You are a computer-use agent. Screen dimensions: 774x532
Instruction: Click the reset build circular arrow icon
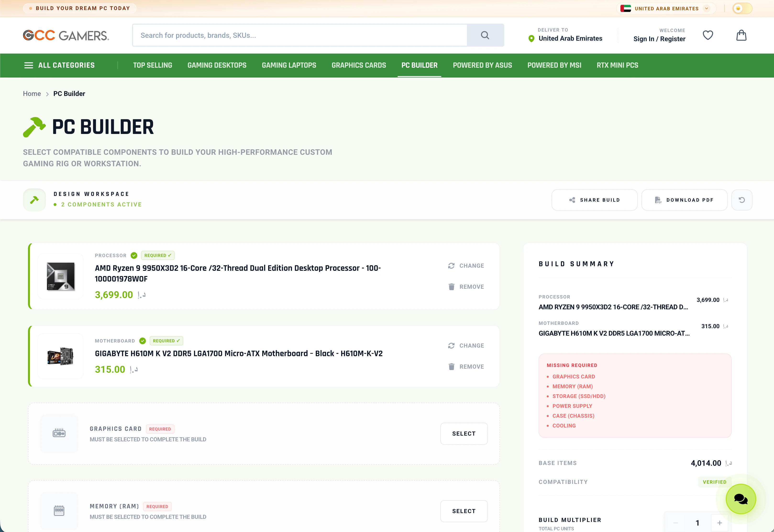click(742, 200)
